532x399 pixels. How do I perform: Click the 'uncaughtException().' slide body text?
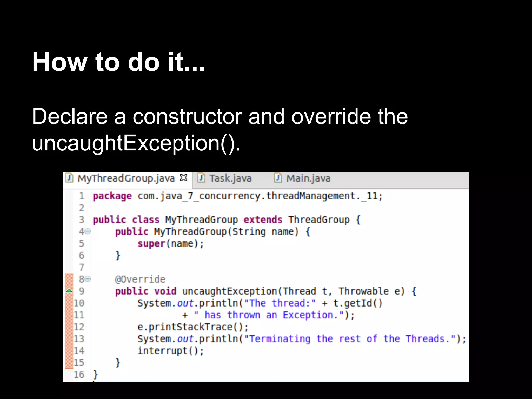tap(136, 143)
